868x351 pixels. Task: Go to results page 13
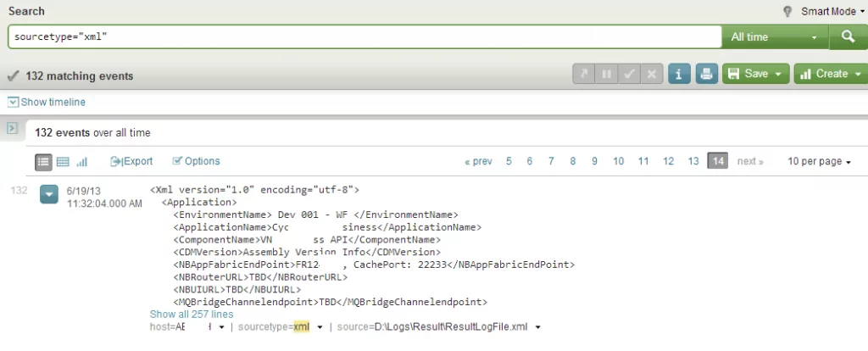tap(693, 161)
